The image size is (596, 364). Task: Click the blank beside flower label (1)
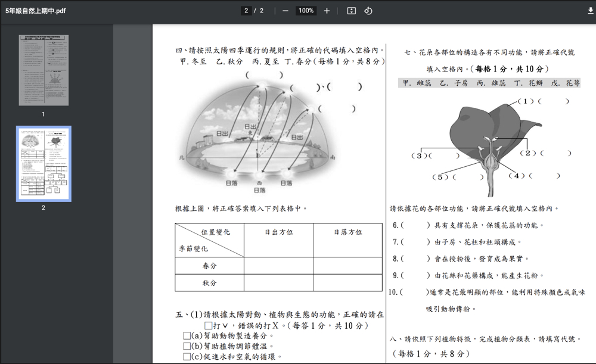tap(554, 101)
